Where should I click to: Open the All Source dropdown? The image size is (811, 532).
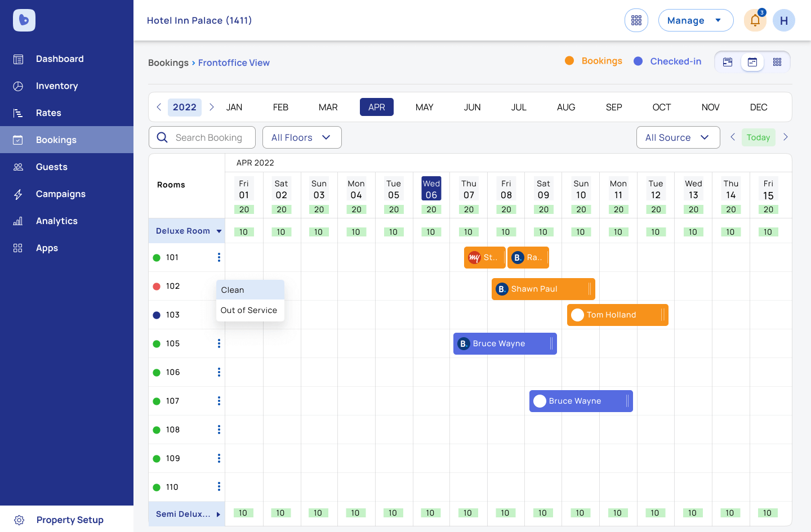click(678, 137)
